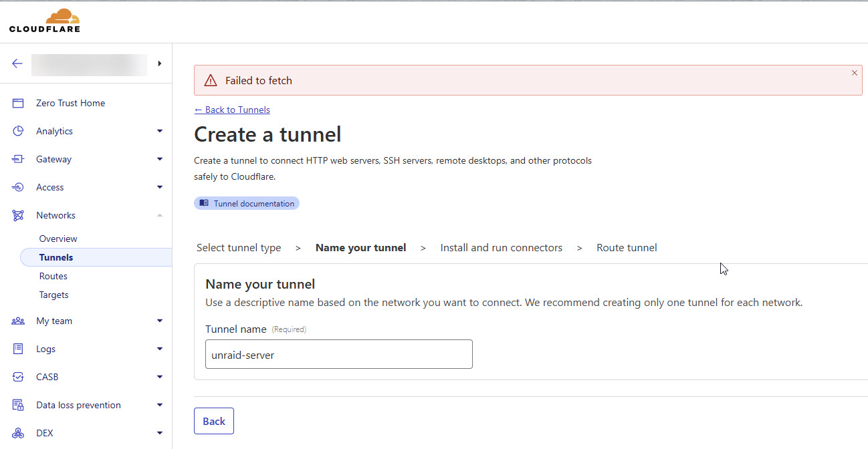Click the Analytics menu label
This screenshot has width=868, height=449.
pos(54,131)
